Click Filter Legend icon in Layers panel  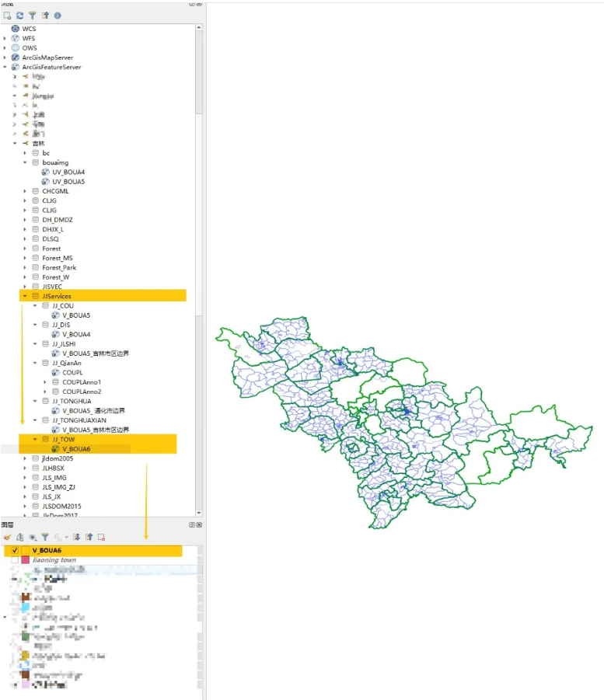pos(45,537)
